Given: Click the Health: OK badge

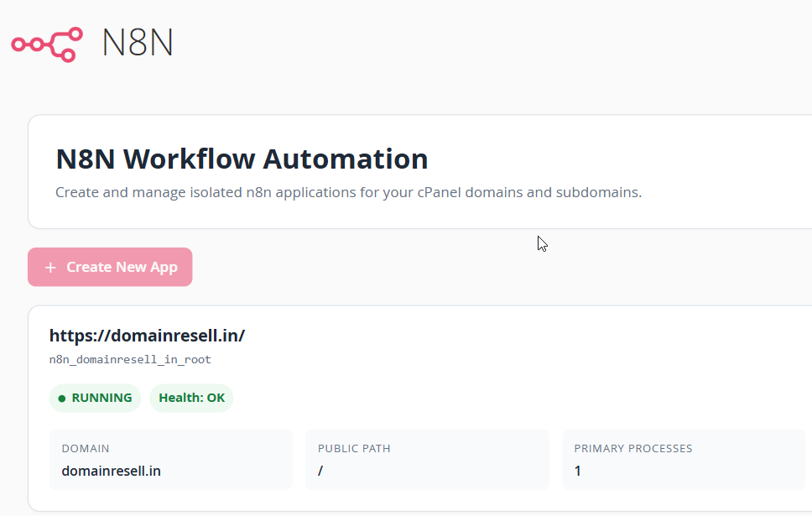Looking at the screenshot, I should [191, 398].
